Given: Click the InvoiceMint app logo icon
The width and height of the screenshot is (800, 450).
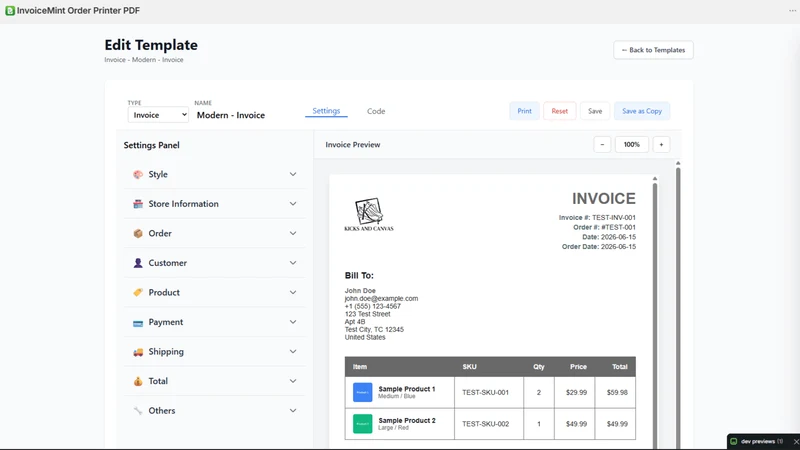Looking at the screenshot, I should coord(10,11).
